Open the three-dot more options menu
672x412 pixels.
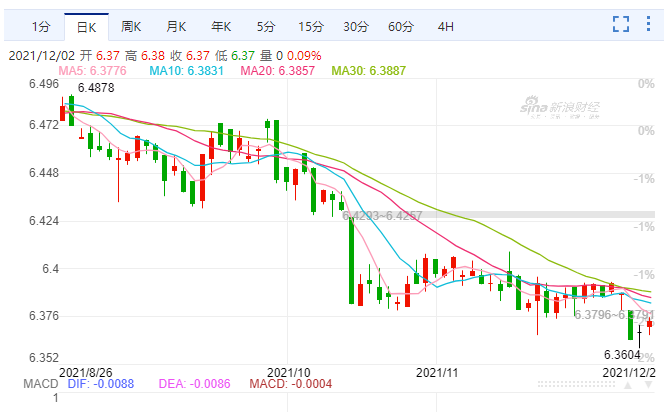pos(648,24)
